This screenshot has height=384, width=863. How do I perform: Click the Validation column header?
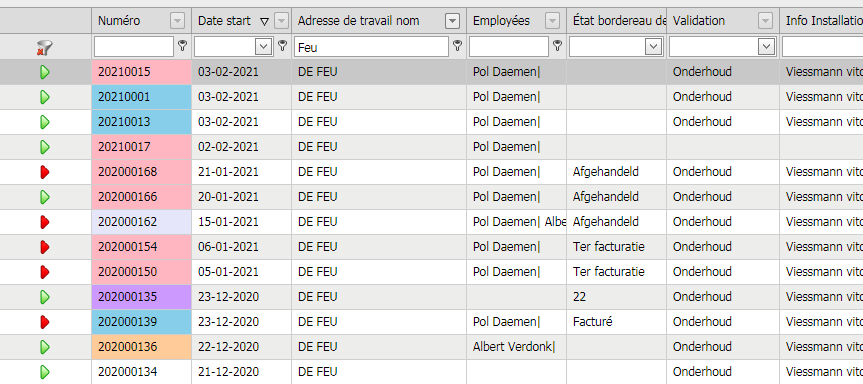tap(699, 21)
